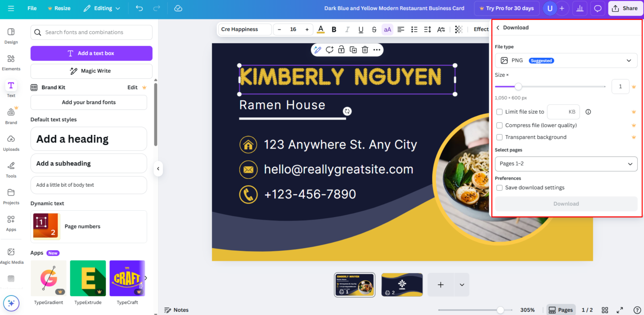Select the page 2 thumbnail
The image size is (644, 315).
[402, 284]
